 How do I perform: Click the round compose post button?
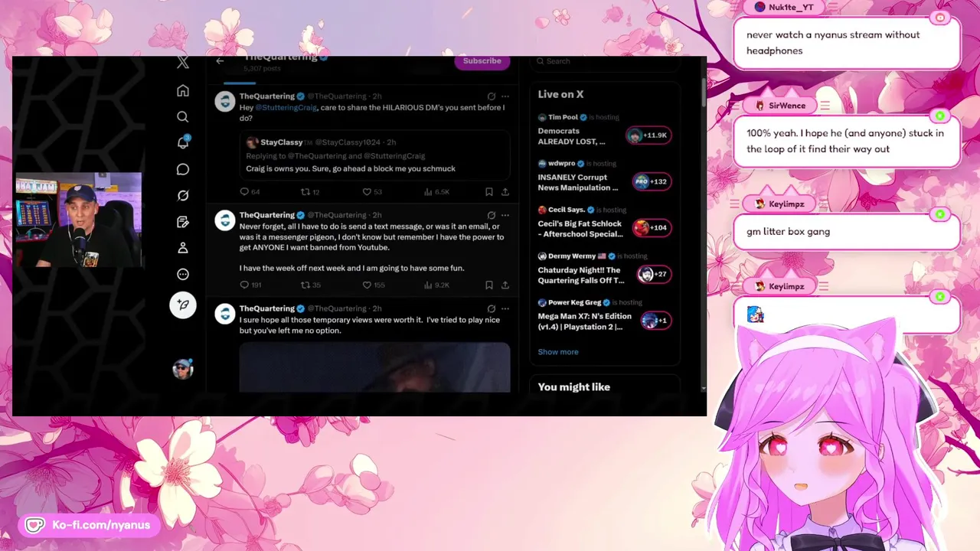pos(183,305)
